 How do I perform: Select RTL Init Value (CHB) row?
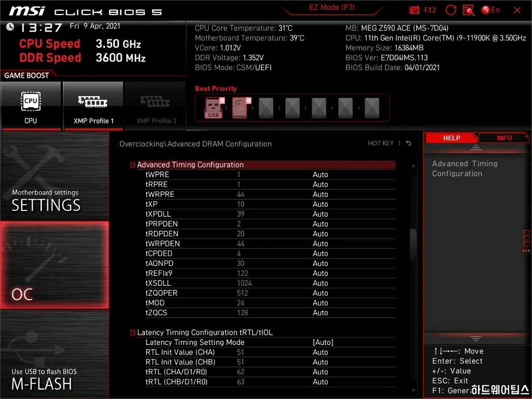click(x=270, y=362)
